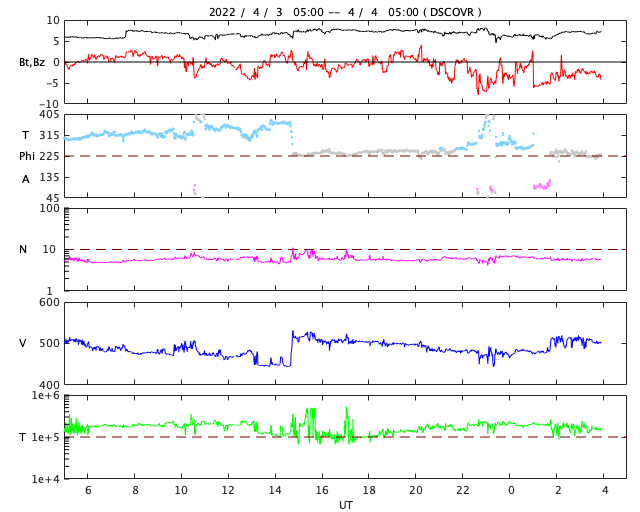The width and height of the screenshot is (640, 512).
Task: Click the x-axis '14' hour label
Action: (275, 490)
